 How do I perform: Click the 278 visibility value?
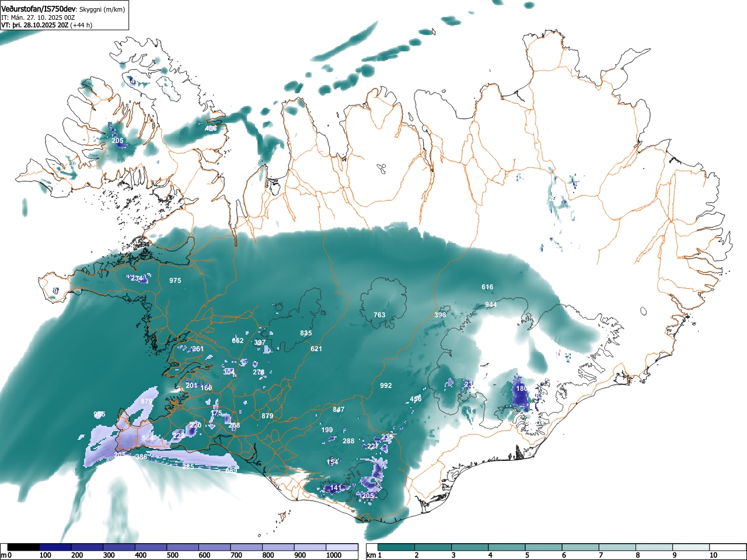(259, 372)
